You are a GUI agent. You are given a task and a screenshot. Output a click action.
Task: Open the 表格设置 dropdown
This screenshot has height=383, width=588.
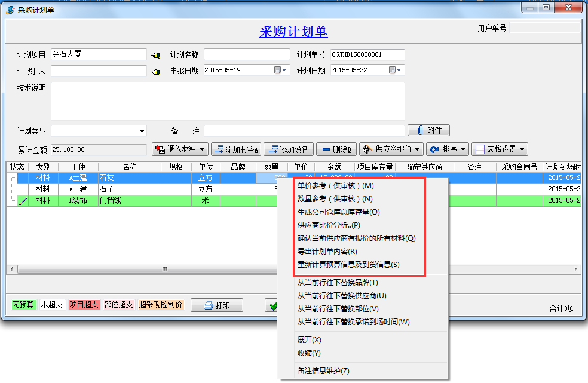500,149
